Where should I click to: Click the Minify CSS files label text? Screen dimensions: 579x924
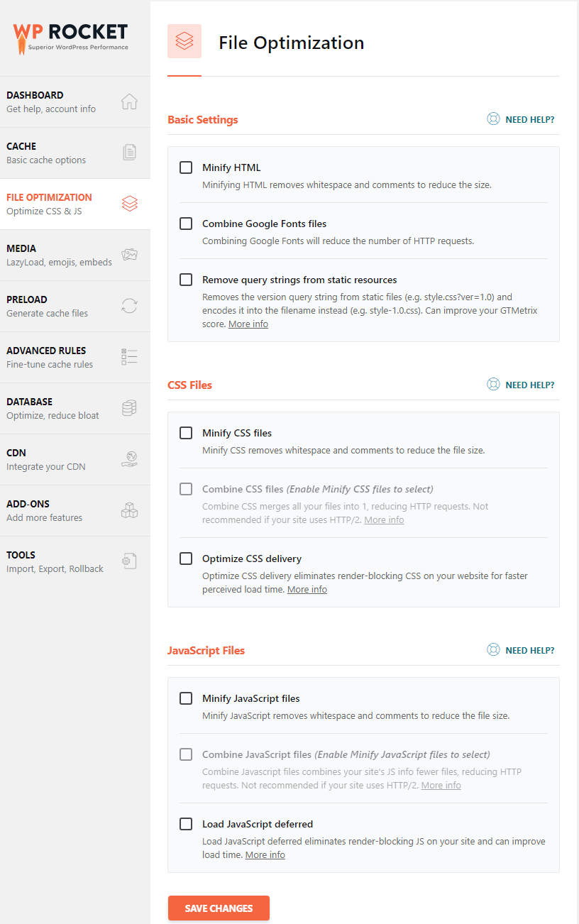click(x=237, y=434)
